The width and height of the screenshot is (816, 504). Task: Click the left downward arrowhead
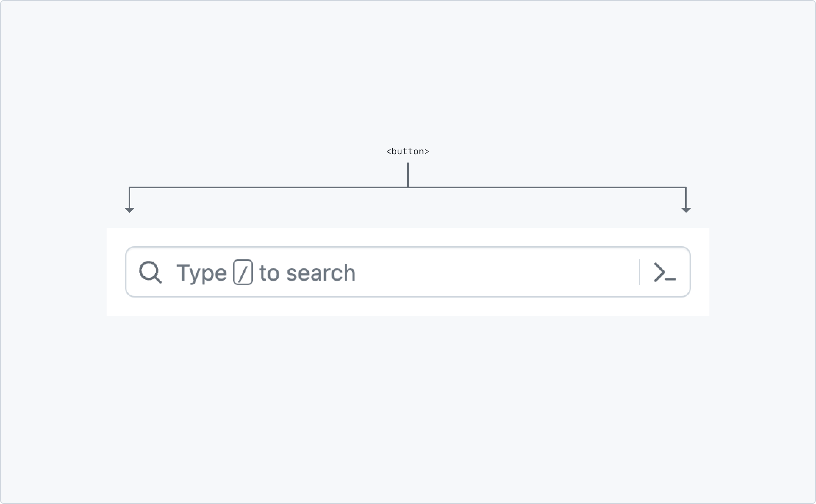(129, 210)
